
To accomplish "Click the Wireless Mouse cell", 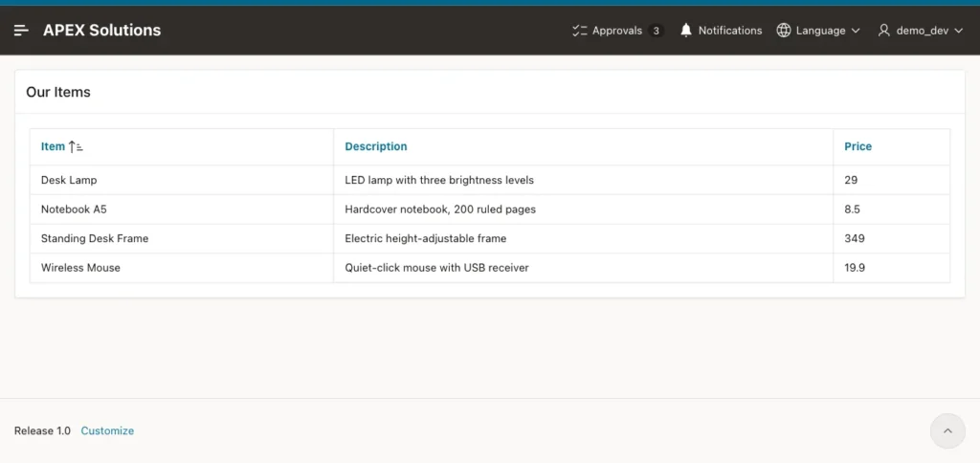I will pyautogui.click(x=182, y=268).
